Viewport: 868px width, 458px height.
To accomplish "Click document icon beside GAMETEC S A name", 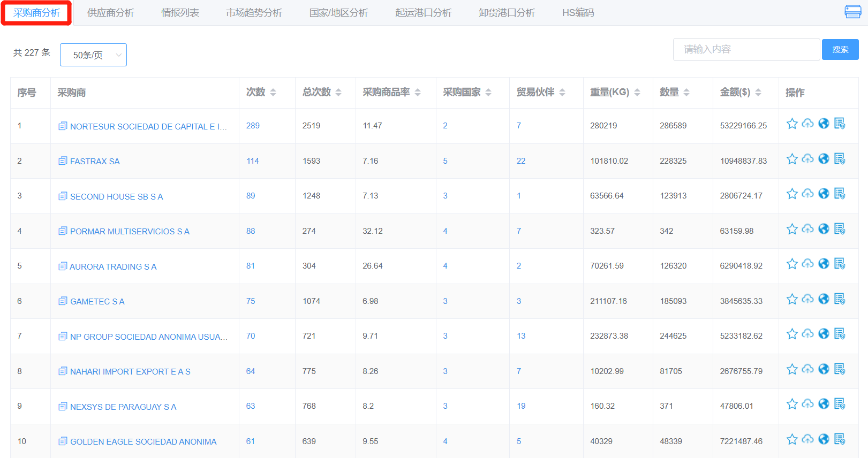I will click(63, 301).
